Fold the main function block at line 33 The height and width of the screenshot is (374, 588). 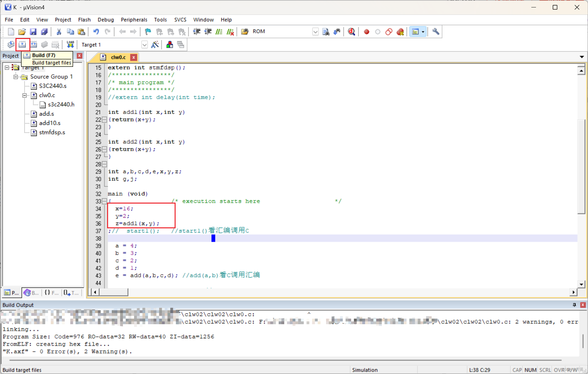pos(104,201)
